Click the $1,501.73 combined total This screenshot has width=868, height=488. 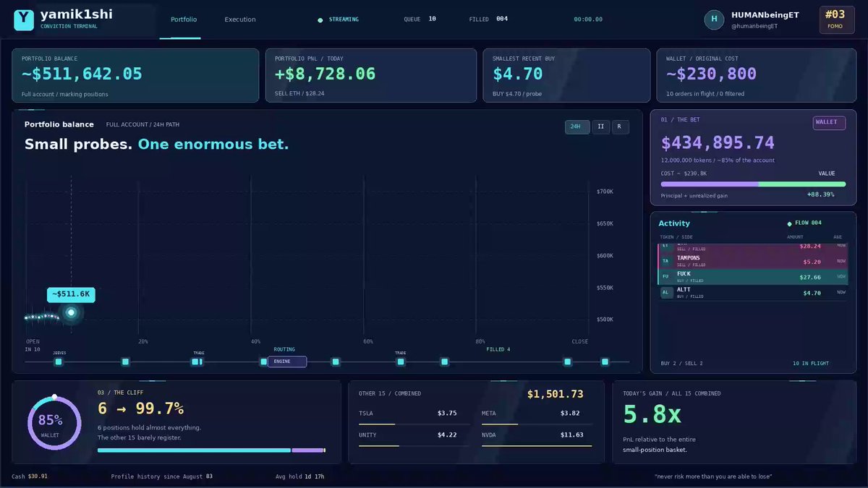[x=555, y=394]
